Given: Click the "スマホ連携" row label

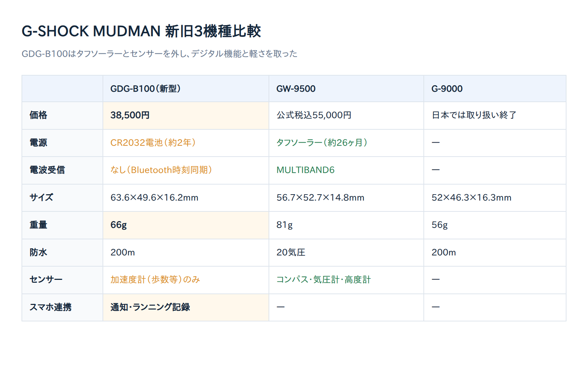Looking at the screenshot, I should pyautogui.click(x=62, y=307).
